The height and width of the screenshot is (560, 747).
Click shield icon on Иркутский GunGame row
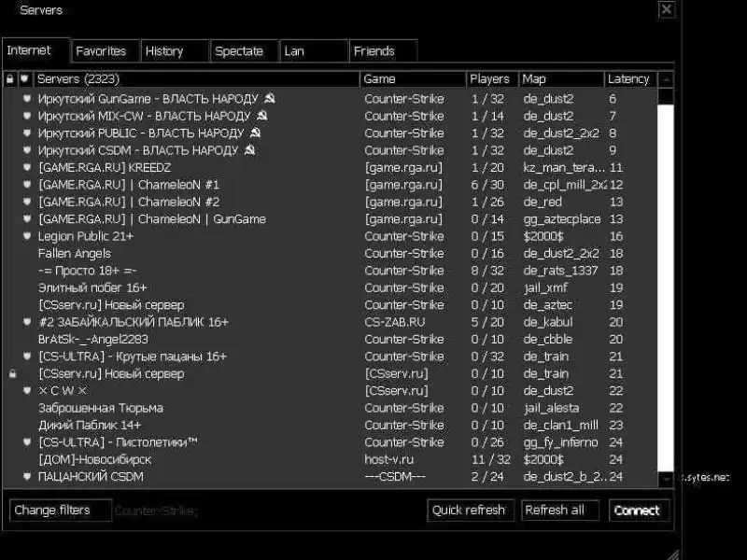(27, 99)
